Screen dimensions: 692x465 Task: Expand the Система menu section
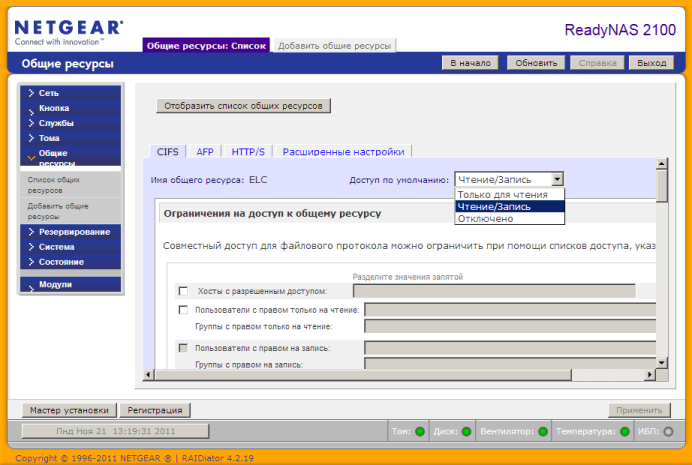(x=70, y=247)
